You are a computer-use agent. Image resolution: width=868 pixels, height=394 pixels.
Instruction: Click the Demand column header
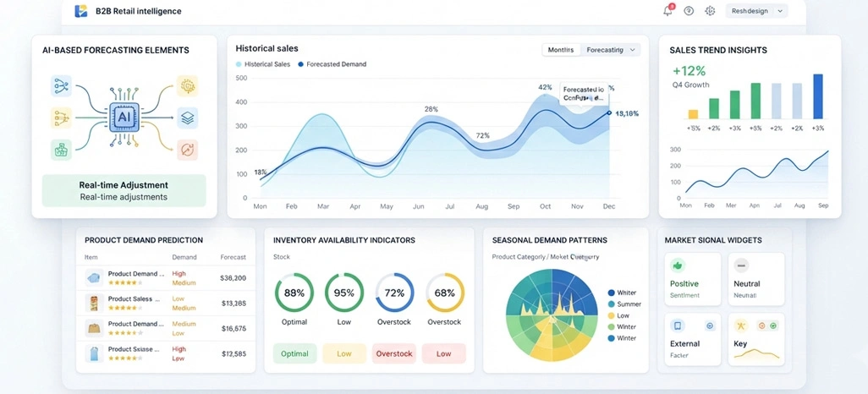184,257
